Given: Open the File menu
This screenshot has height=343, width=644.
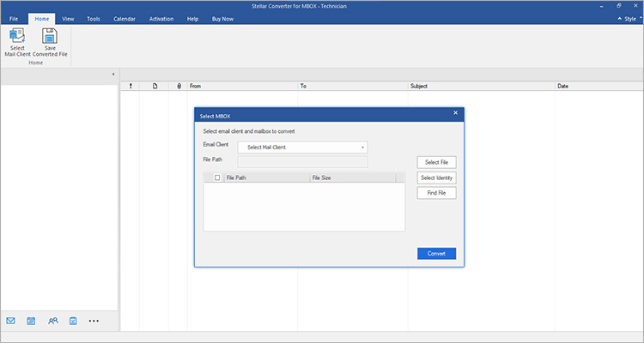Looking at the screenshot, I should 14,18.
